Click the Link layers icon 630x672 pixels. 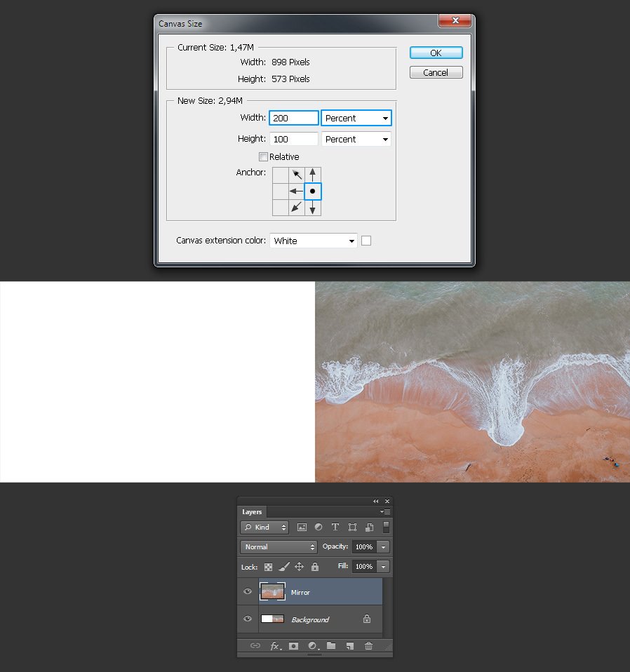[x=255, y=645]
